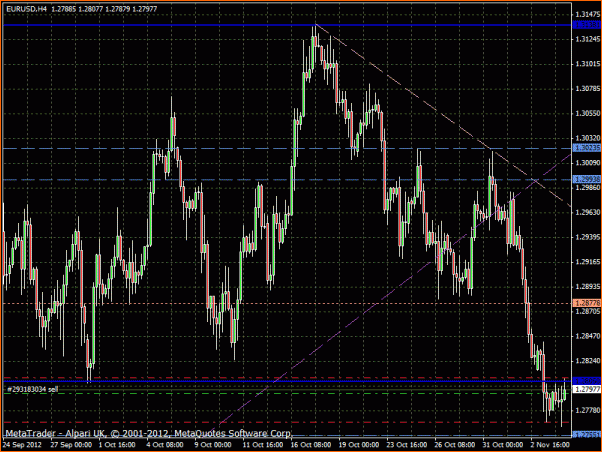
Task: Click the 26 Oct 08:00 time label
Action: coord(455,445)
